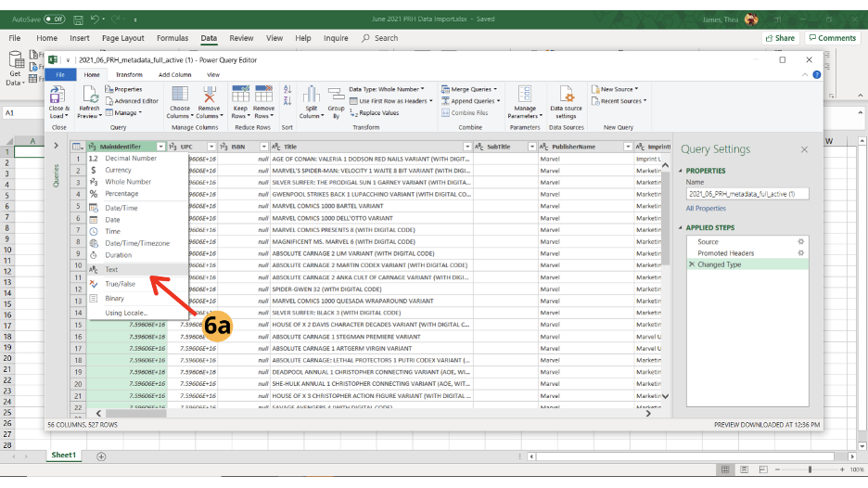Select the Duration data type
Viewport: 868px width, 488px height.
click(x=138, y=255)
